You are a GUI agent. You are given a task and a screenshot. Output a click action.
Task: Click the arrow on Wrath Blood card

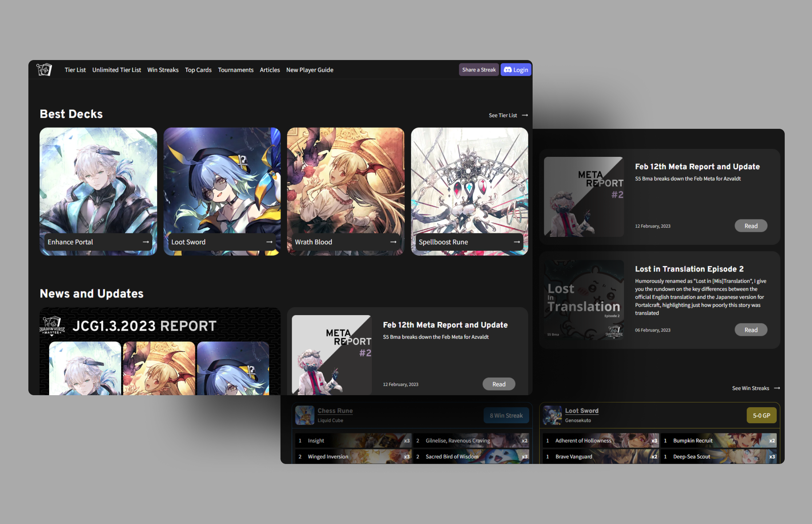pyautogui.click(x=393, y=242)
